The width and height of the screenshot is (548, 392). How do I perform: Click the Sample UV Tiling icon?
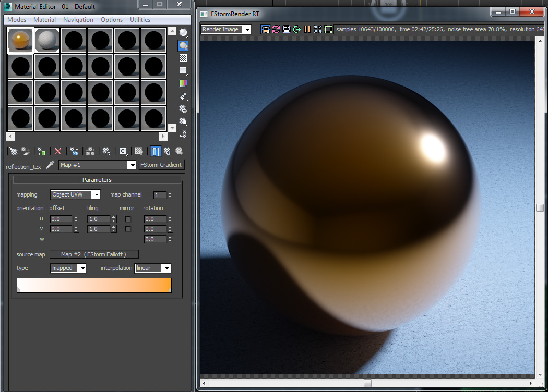coord(183,71)
